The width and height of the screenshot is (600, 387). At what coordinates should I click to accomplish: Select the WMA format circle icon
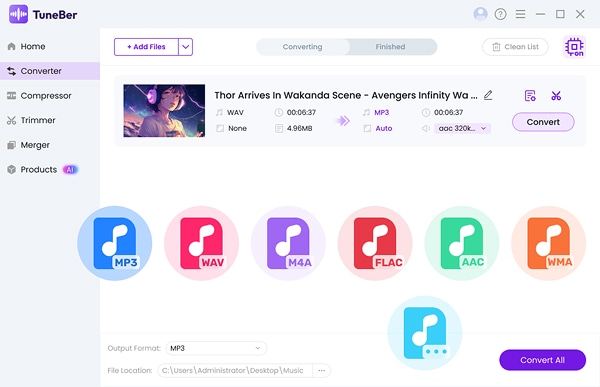[x=549, y=243]
